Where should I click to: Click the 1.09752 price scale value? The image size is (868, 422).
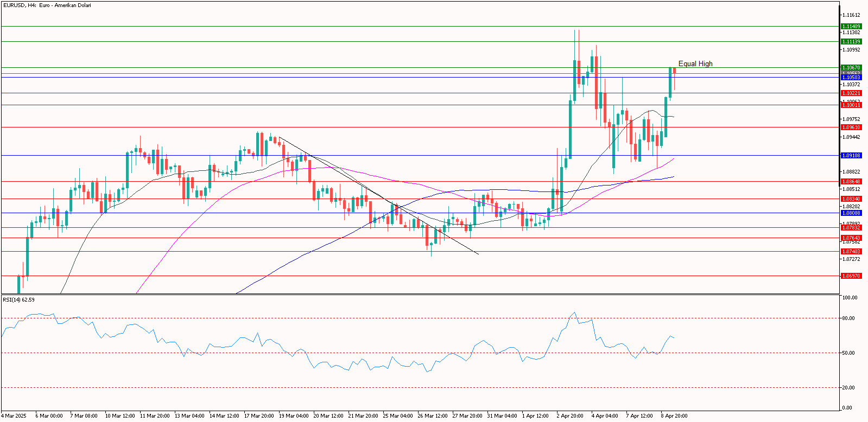point(851,119)
